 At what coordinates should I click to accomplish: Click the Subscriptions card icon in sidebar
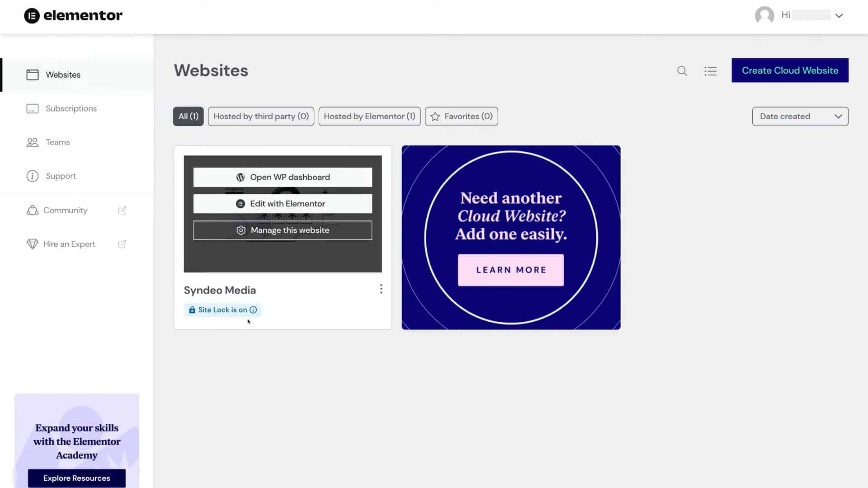point(33,108)
